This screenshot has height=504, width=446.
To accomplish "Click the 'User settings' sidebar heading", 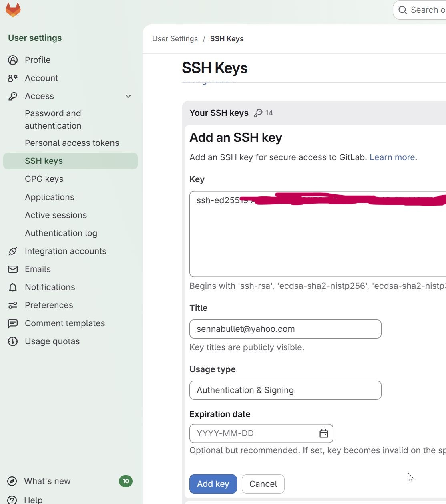I will (x=35, y=38).
